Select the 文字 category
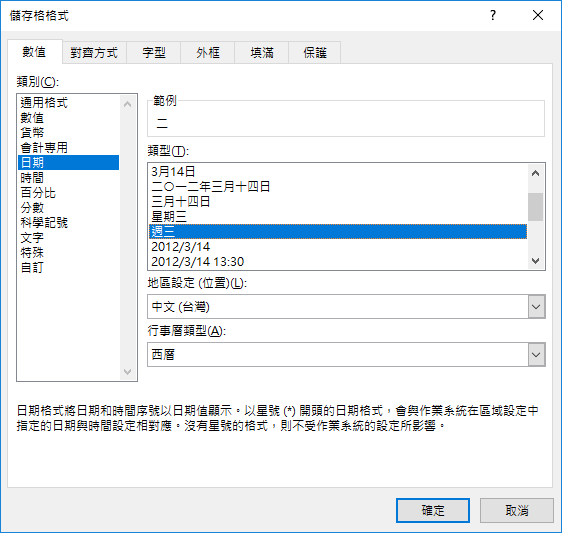The width and height of the screenshot is (562, 533). click(68, 238)
